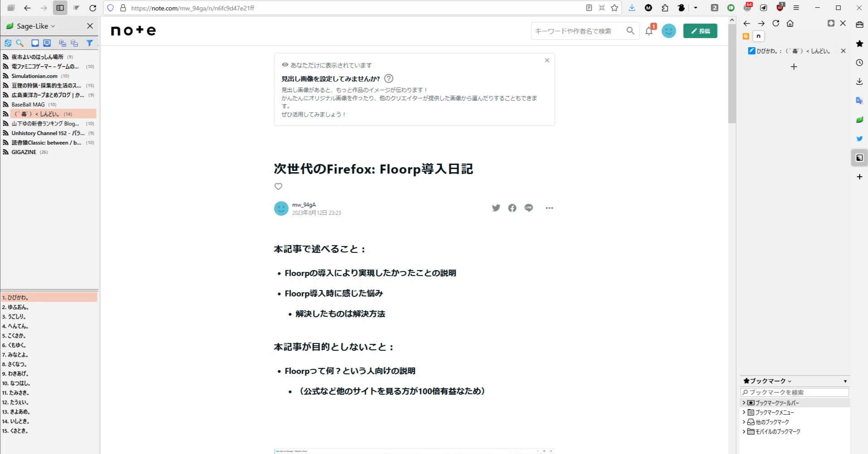Toggle the Sage-Like feed filter funnel
Viewport: 868px width, 454px height.
point(90,43)
